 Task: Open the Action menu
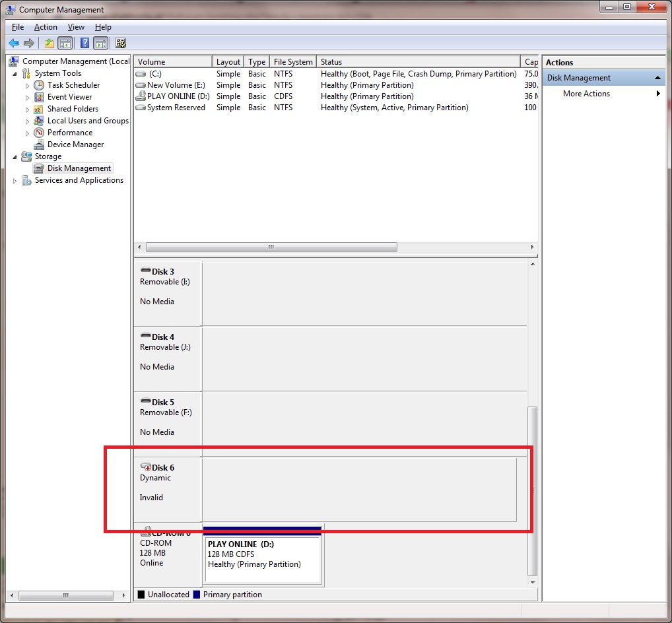tap(46, 27)
